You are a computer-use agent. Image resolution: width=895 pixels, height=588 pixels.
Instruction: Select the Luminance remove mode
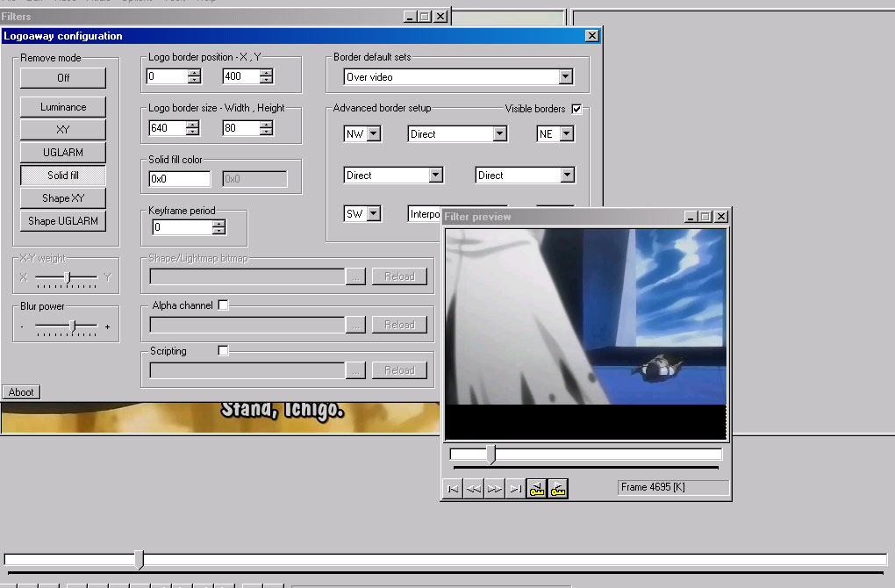pos(63,107)
